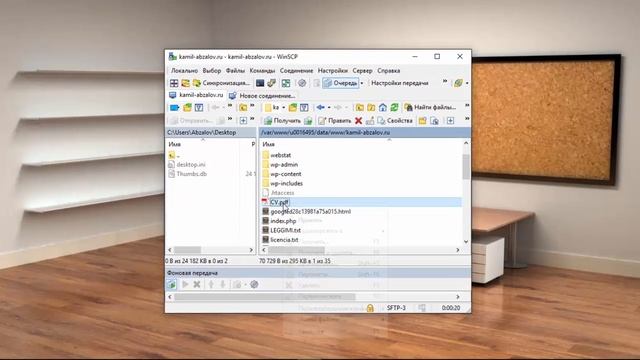Screen dimensions: 640x360
Task: Click the Свойства properties button
Action: point(395,120)
